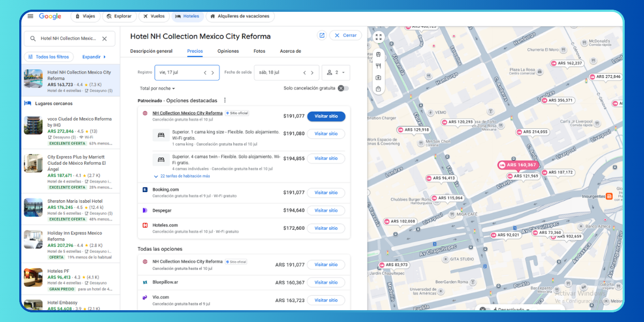Click the blue Visitar sitio button for $191,077
644x322 pixels.
pos(326,116)
